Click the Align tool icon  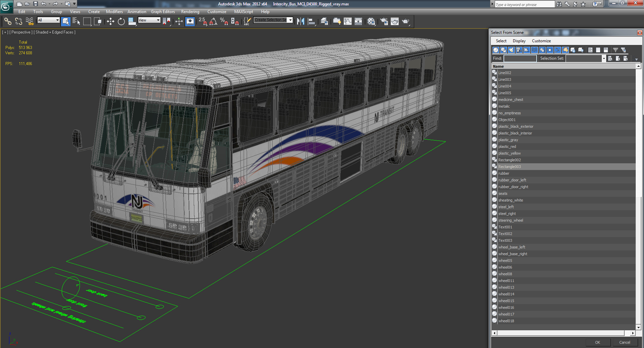(x=311, y=21)
